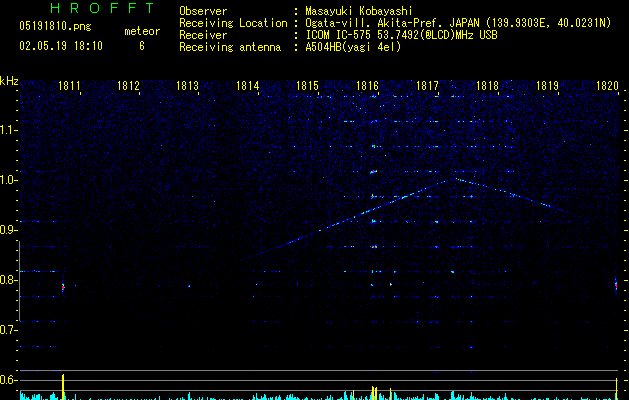This screenshot has height=400, width=629.
Task: Click the 1.1 kHz frequency axis label
Action: pos(9,130)
